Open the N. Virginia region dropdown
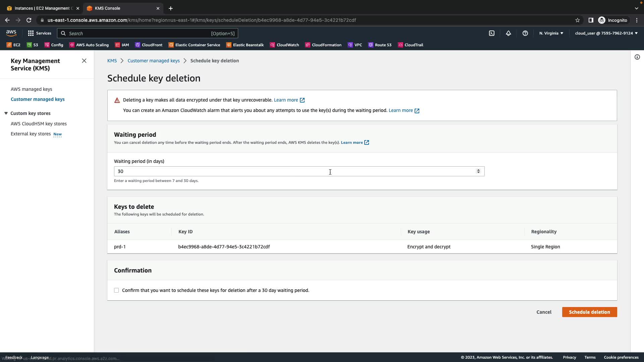 (x=551, y=33)
